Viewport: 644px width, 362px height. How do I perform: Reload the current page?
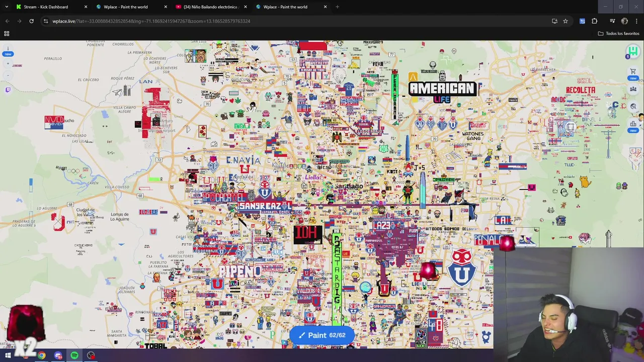(31, 21)
